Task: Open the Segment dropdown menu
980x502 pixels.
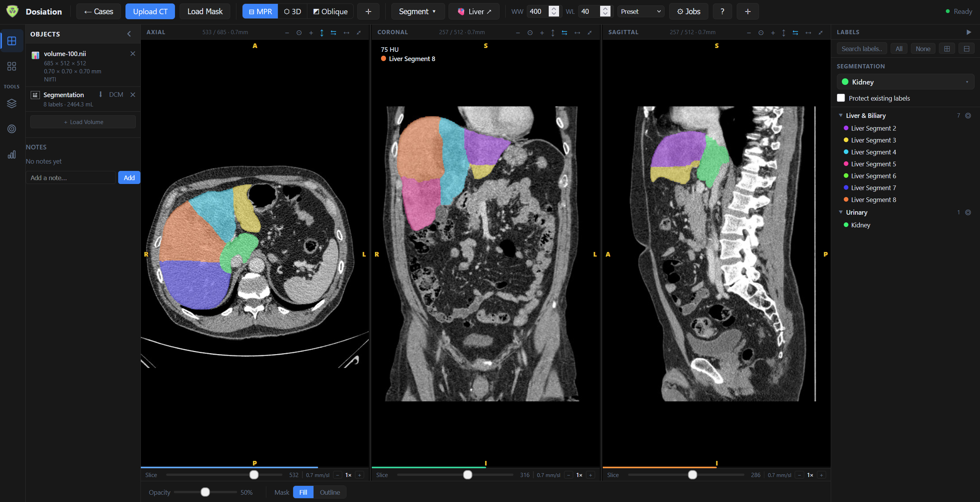Action: pos(417,12)
